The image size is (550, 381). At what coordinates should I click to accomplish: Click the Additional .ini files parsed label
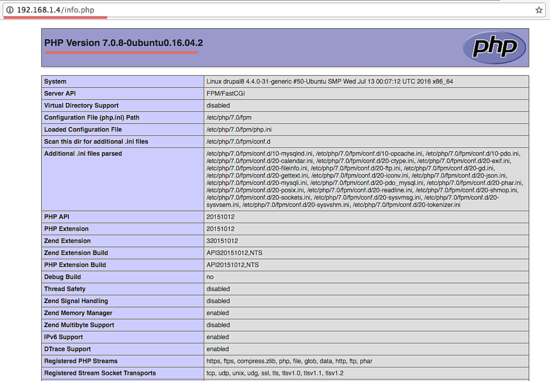(x=83, y=154)
